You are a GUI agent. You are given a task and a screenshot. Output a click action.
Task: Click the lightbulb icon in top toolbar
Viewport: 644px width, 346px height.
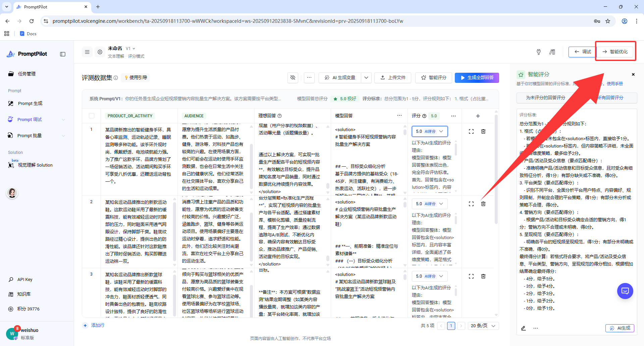pyautogui.click(x=538, y=52)
